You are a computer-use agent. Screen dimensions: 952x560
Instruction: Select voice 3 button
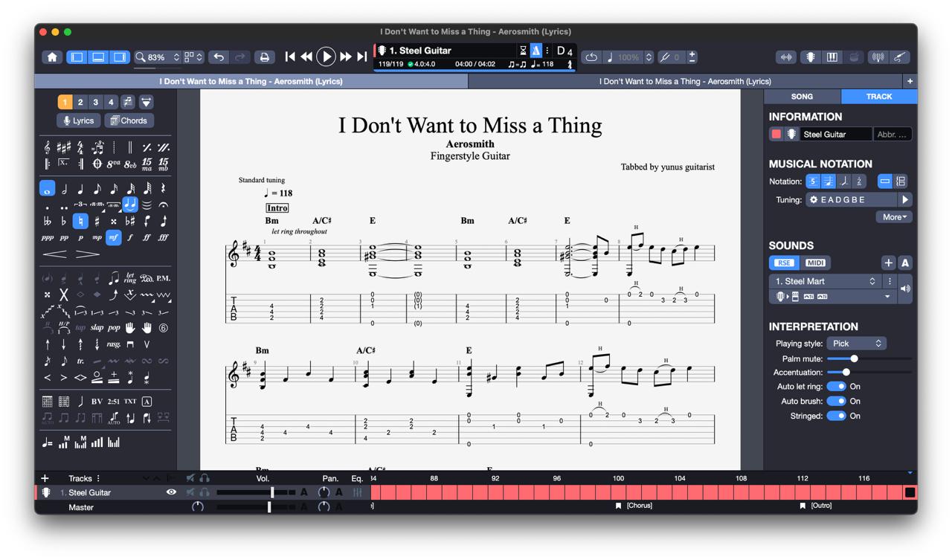(95, 102)
